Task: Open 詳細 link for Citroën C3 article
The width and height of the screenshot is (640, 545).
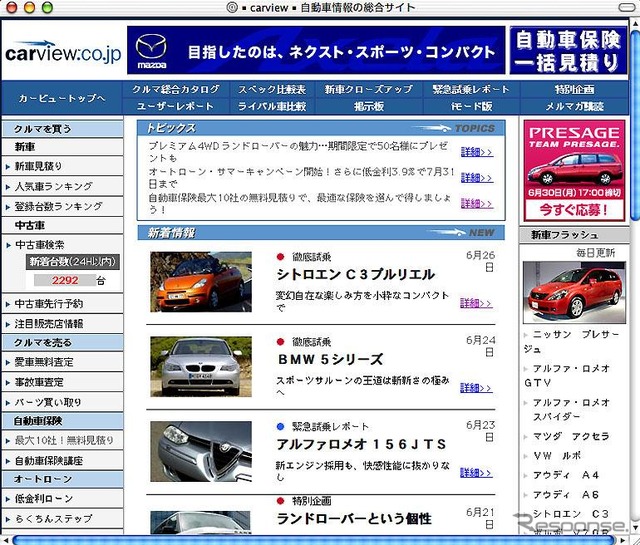Action: pos(476,303)
